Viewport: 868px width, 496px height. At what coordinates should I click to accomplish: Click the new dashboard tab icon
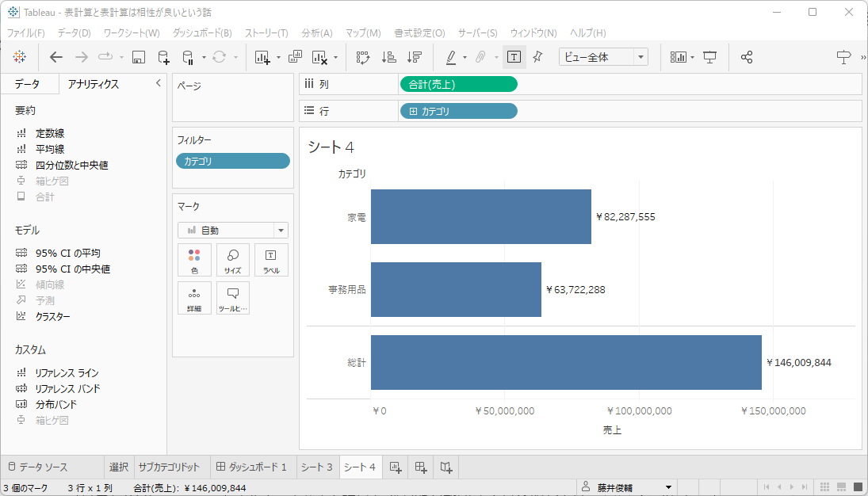coord(421,467)
